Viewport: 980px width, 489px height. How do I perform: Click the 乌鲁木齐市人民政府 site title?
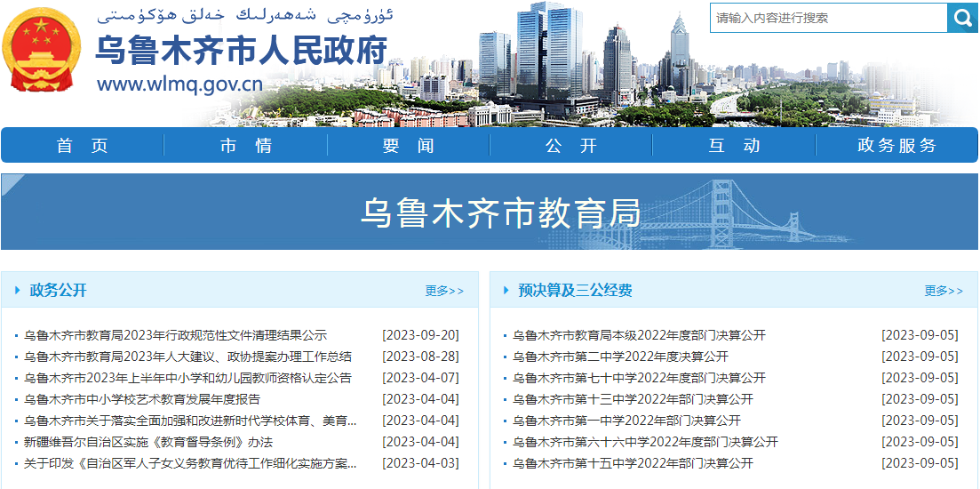click(242, 50)
